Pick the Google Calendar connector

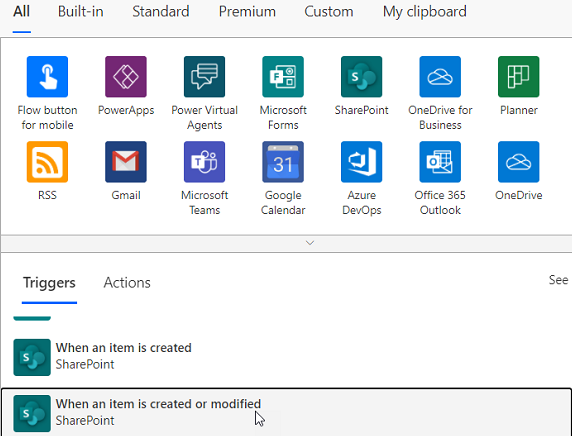click(x=283, y=162)
